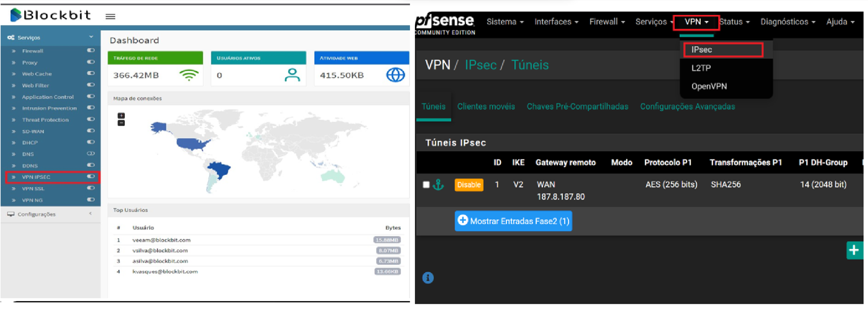Open the pfSense Firewall dropdown menu
Viewport: 868px width, 311px height.
coord(607,22)
